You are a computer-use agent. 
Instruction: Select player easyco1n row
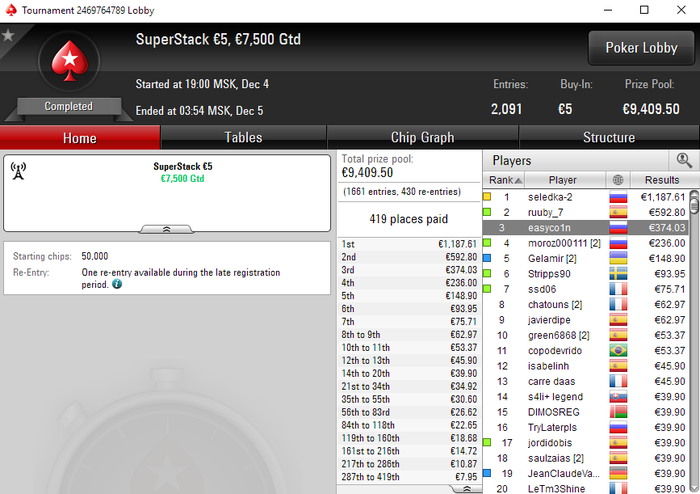click(x=585, y=228)
